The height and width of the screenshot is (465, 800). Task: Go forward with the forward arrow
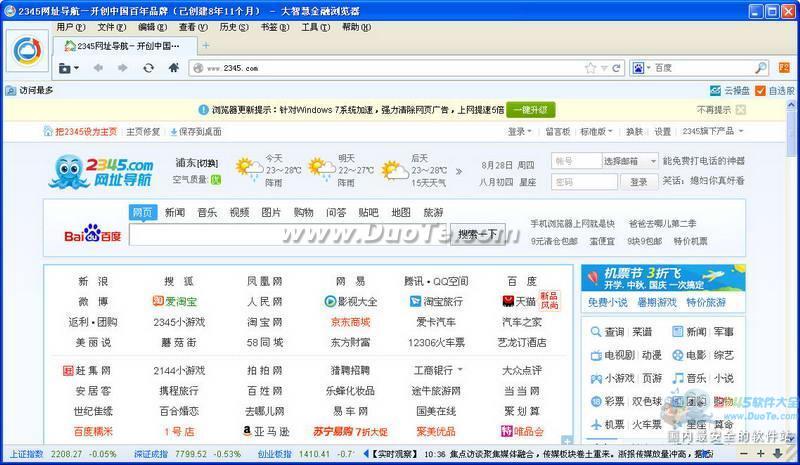[122, 68]
